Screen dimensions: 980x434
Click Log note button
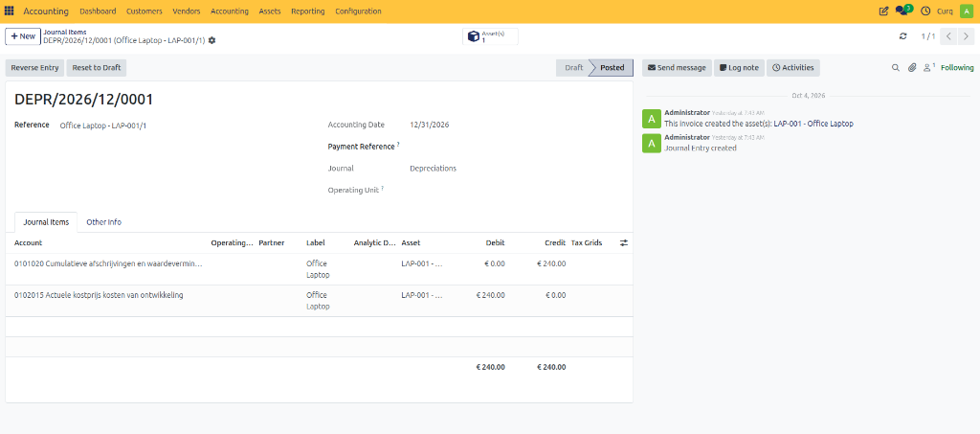click(740, 67)
